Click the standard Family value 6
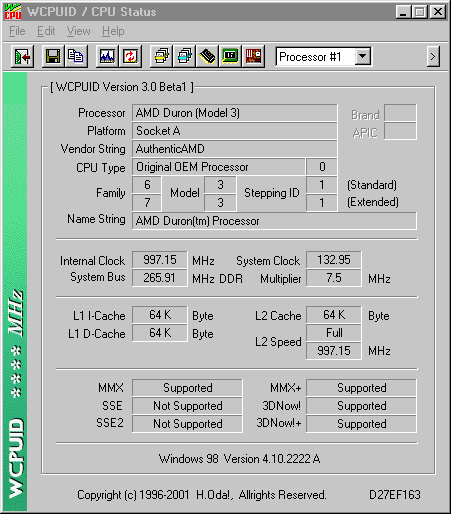The image size is (451, 514). (147, 185)
